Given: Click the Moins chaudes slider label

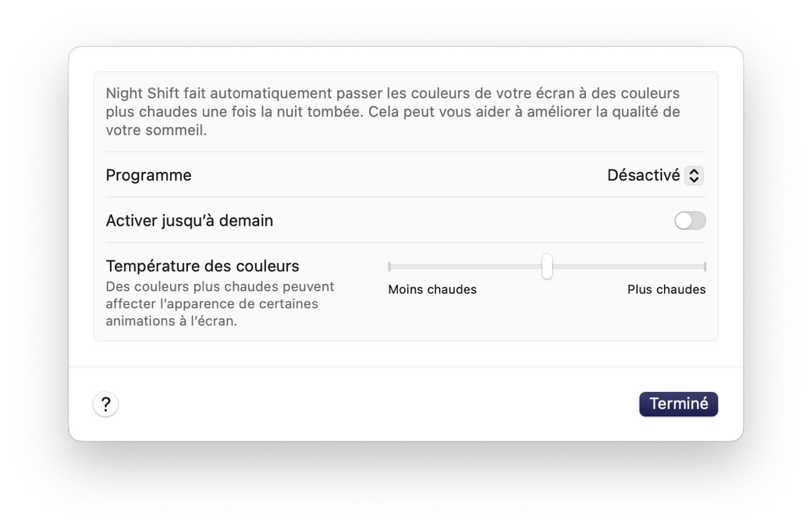Looking at the screenshot, I should (432, 289).
